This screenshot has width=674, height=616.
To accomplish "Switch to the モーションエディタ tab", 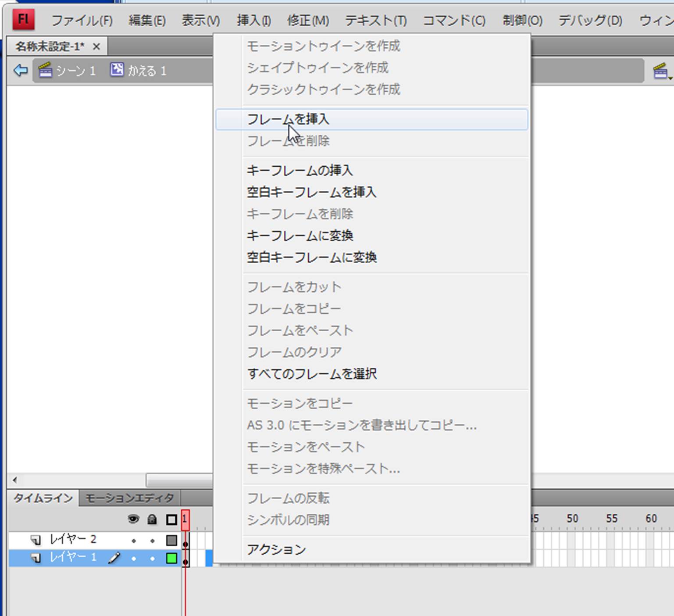I will tap(129, 498).
